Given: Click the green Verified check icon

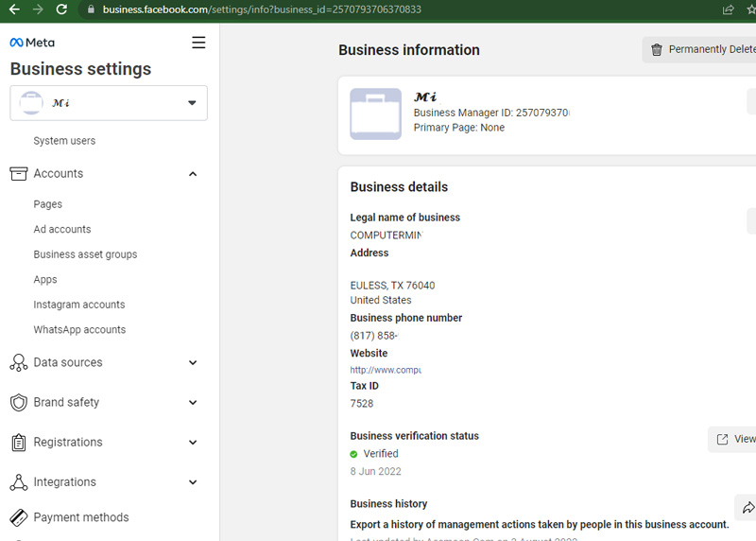Looking at the screenshot, I should (353, 454).
